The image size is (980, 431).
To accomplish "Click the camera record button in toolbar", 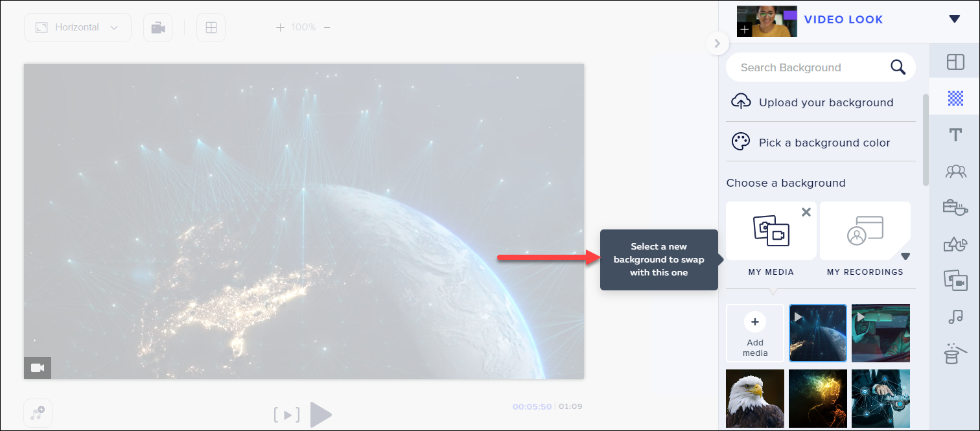I will tap(157, 28).
